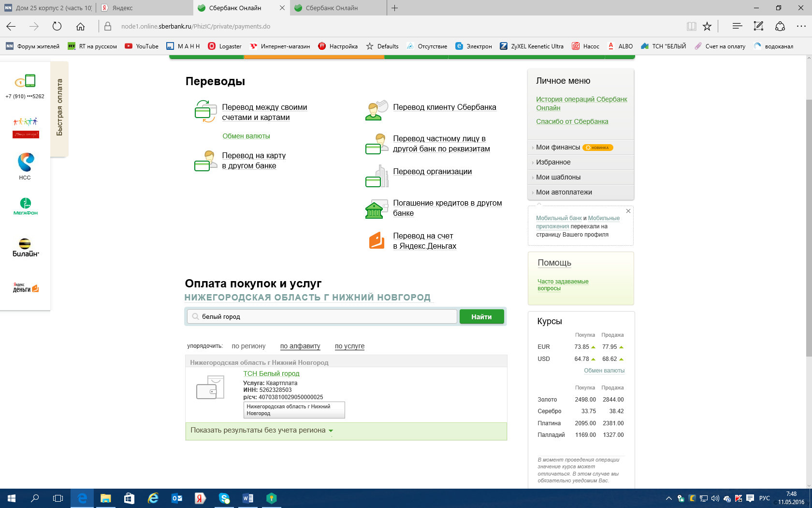Open the Beeline quick payment icon
The width and height of the screenshot is (812, 508).
click(25, 247)
